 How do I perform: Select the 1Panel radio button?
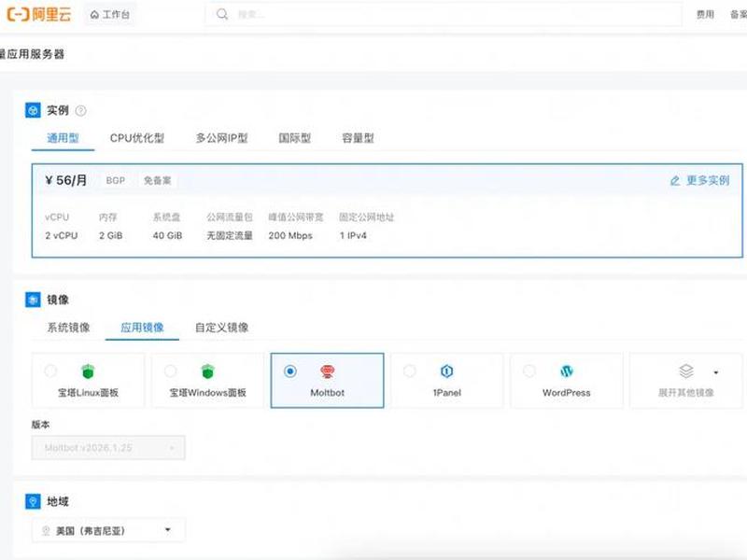point(409,371)
